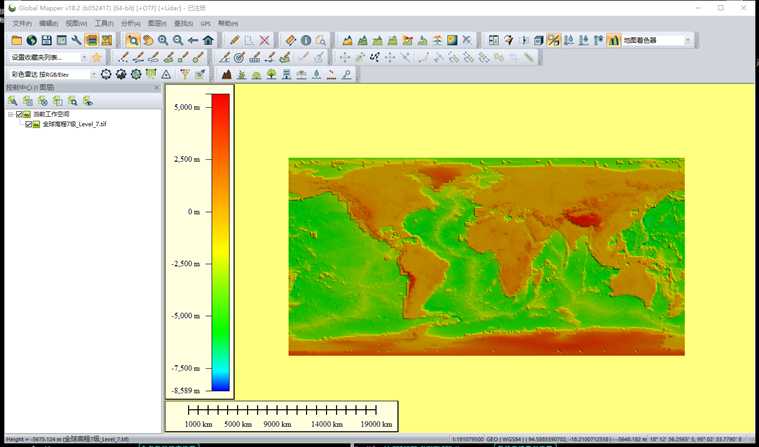Screen dimensions: 759x447
Task: Click the brown mountain icon in third toolbar row
Action: 227,75
